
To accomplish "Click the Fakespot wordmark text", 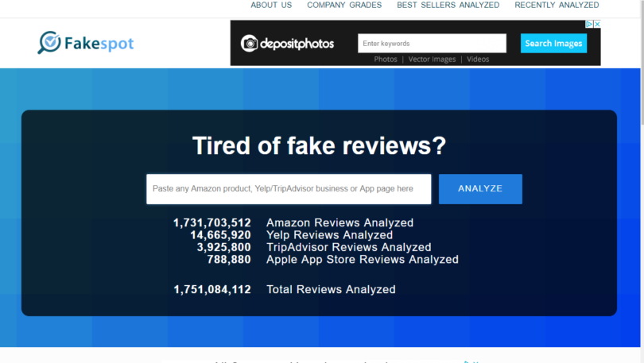I will pos(99,43).
